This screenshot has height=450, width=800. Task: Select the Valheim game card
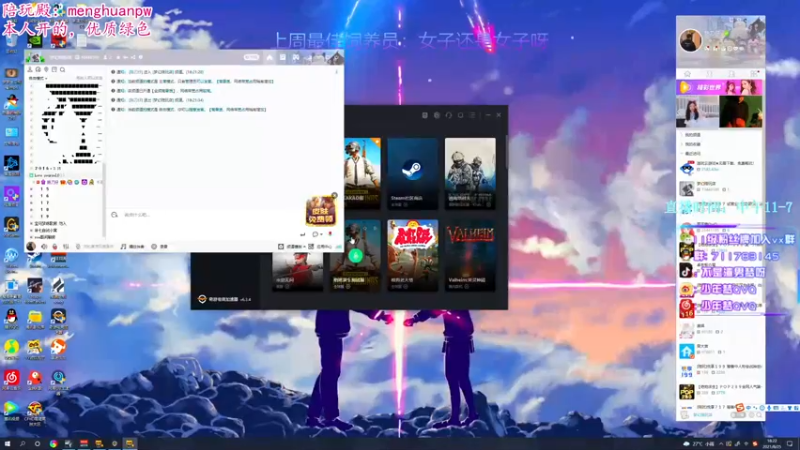pyautogui.click(x=470, y=255)
